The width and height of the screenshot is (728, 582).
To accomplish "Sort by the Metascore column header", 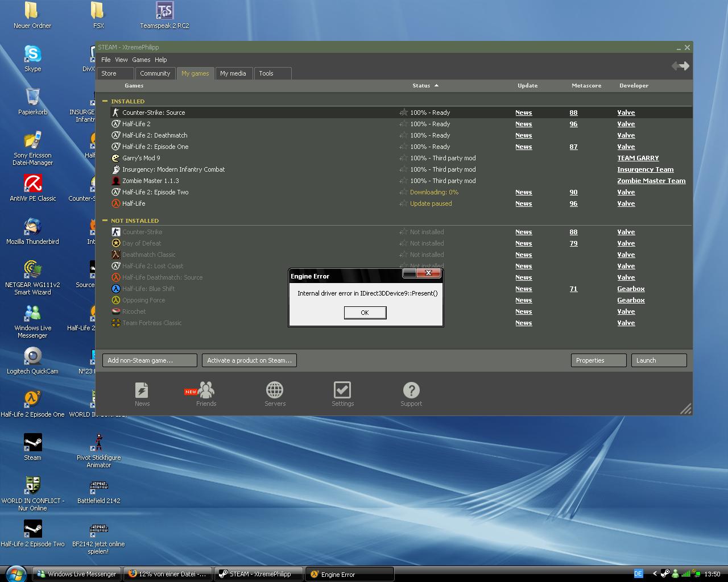I will tap(586, 86).
